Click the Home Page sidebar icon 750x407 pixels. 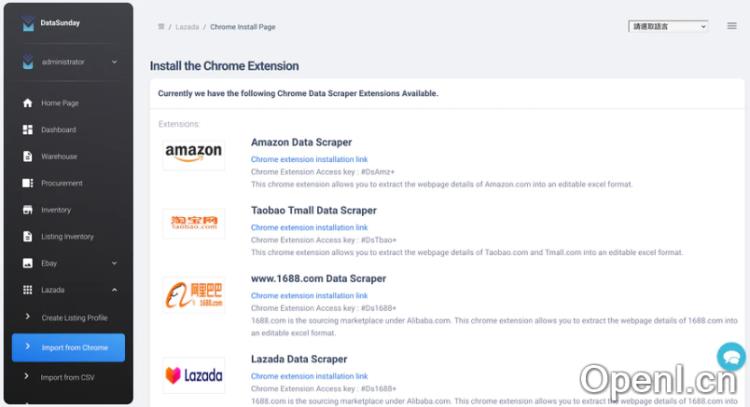[x=28, y=103]
